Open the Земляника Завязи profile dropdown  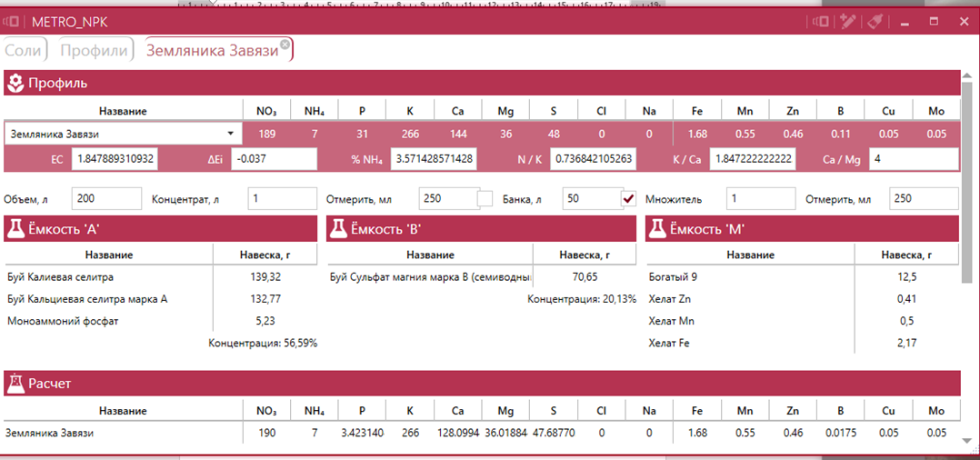pos(230,135)
